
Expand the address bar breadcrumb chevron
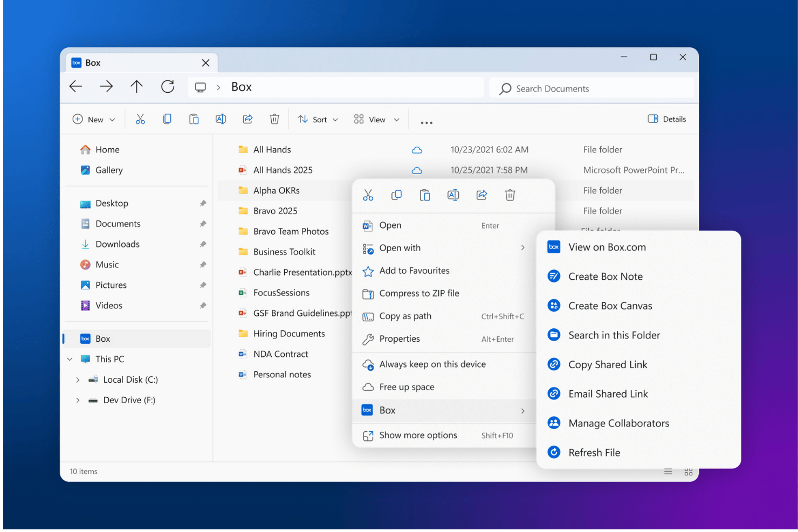pos(218,87)
